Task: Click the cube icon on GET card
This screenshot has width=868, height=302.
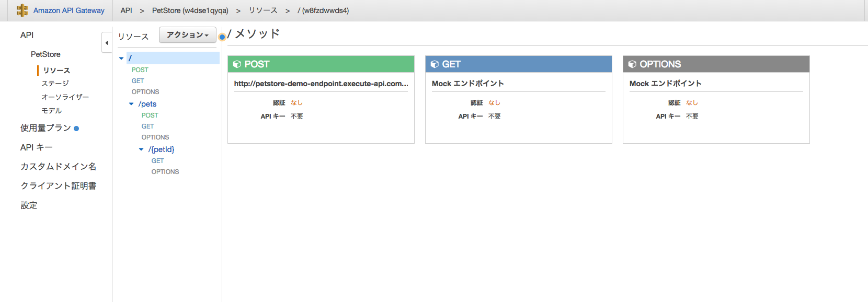Action: point(435,64)
